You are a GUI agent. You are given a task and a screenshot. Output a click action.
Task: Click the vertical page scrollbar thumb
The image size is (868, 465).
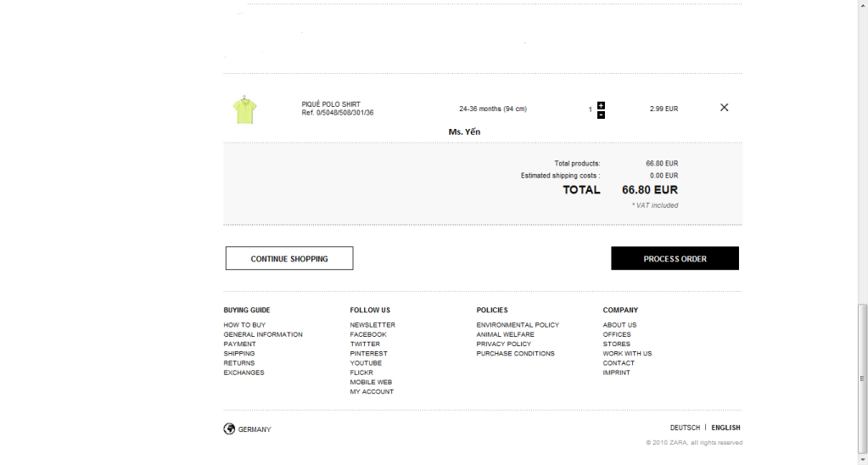tap(862, 378)
